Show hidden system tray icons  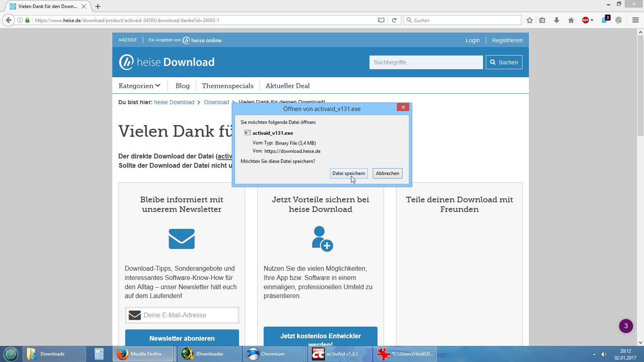click(x=594, y=354)
